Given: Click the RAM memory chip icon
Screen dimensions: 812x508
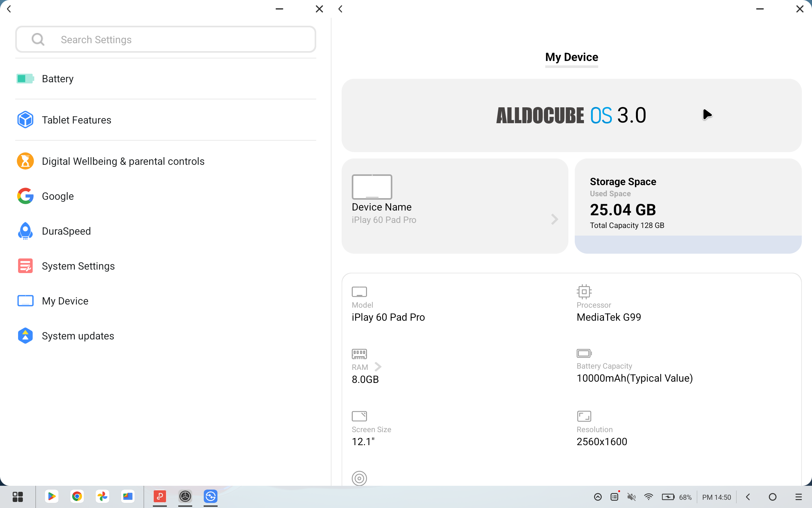Looking at the screenshot, I should tap(359, 354).
